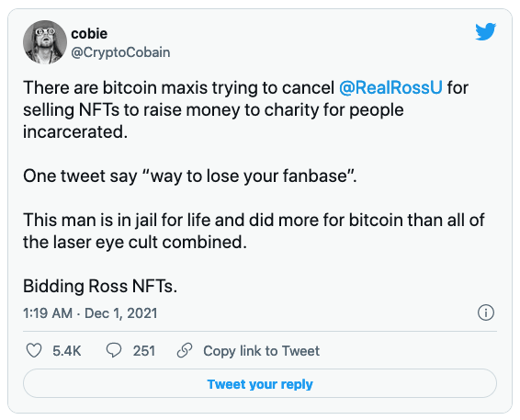The height and width of the screenshot is (420, 520).
Task: Open the @CryptoCobain handle link
Action: (x=120, y=52)
